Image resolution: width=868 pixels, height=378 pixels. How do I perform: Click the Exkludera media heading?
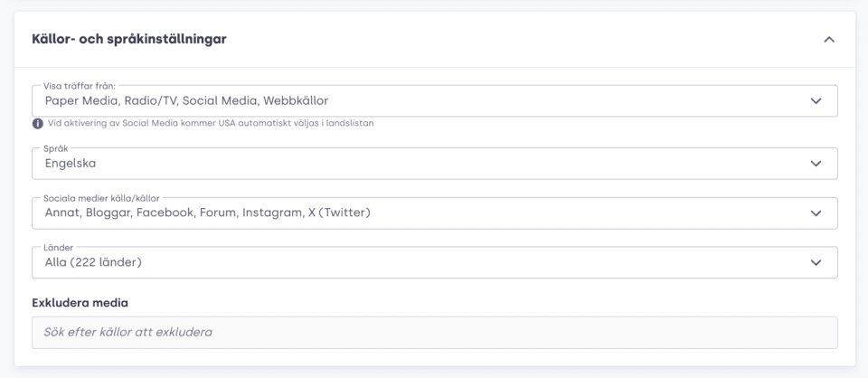tap(80, 303)
